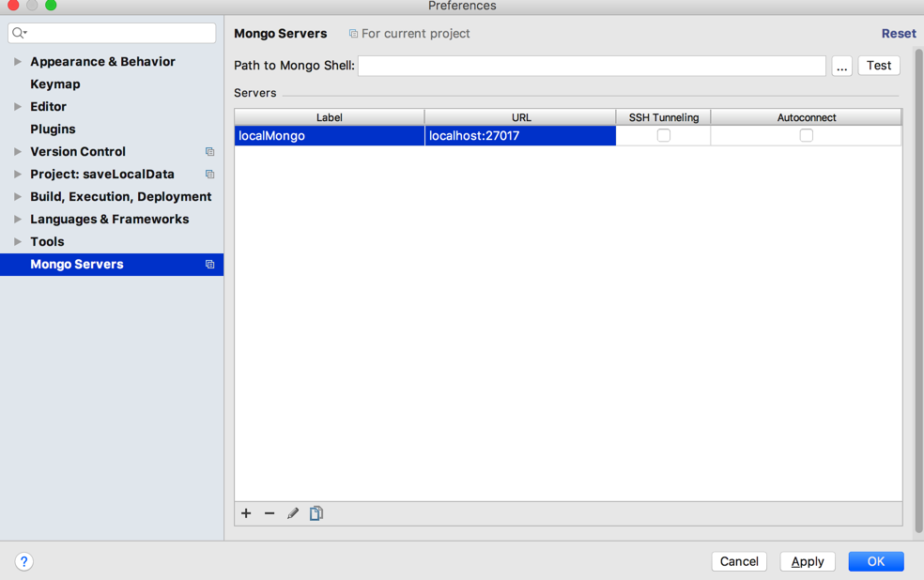Edit selected server with pencil icon
Screen dimensions: 924x580
click(x=293, y=513)
